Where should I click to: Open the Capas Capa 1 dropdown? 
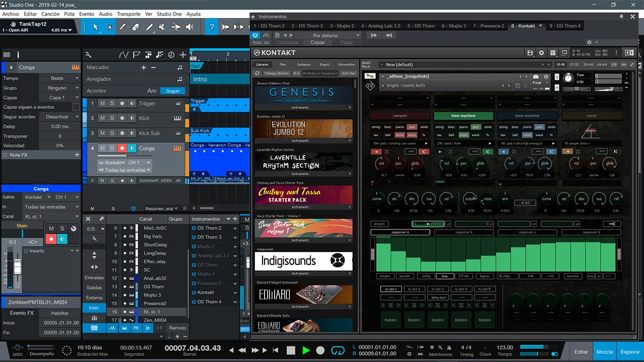[x=59, y=98]
